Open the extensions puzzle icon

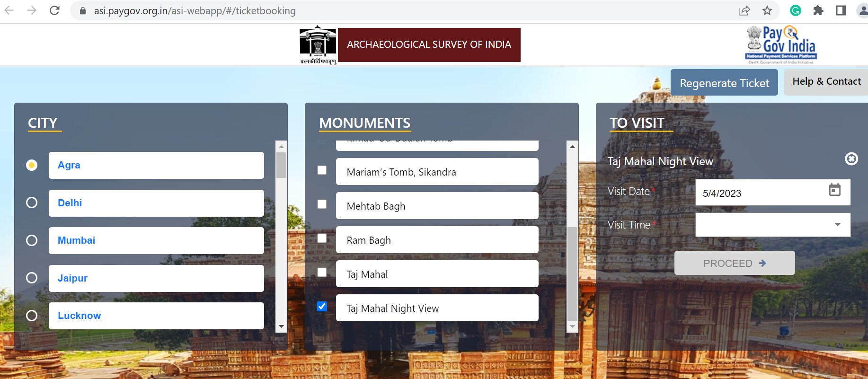pos(818,10)
